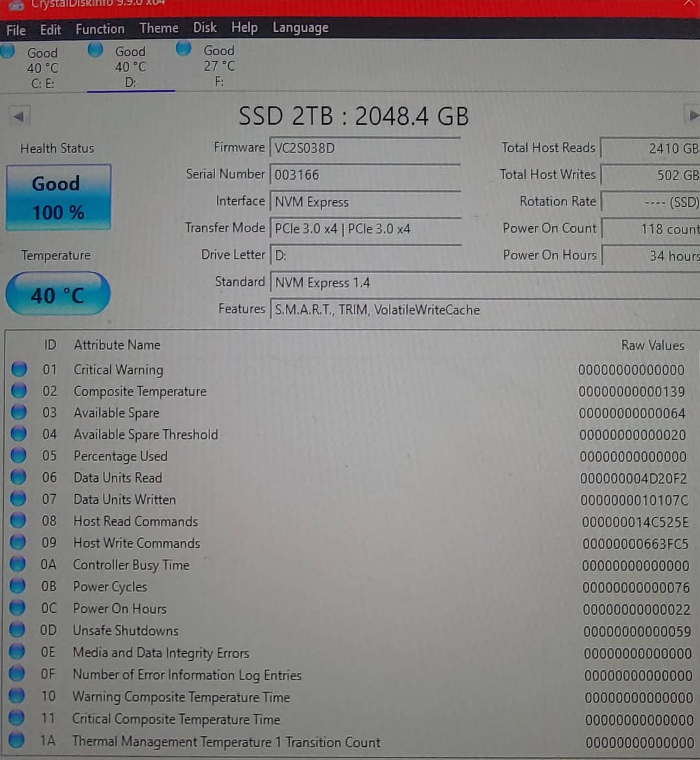This screenshot has height=760, width=700.
Task: Open the Edit menu
Action: pos(51,30)
